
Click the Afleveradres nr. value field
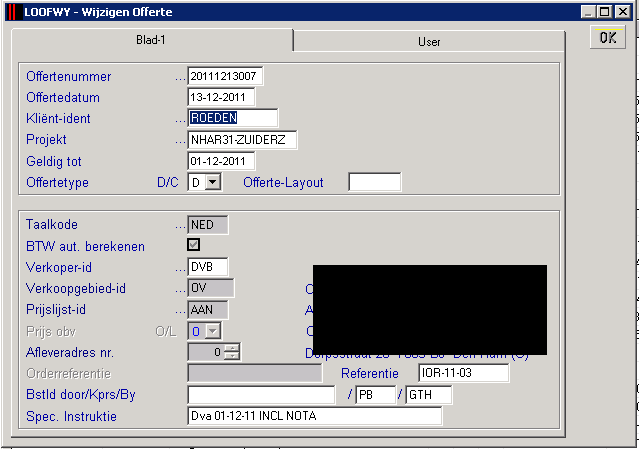point(206,352)
